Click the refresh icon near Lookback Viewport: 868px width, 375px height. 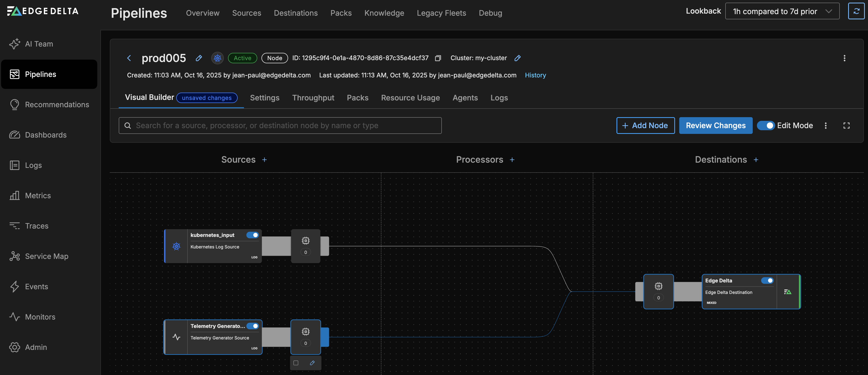(x=856, y=11)
